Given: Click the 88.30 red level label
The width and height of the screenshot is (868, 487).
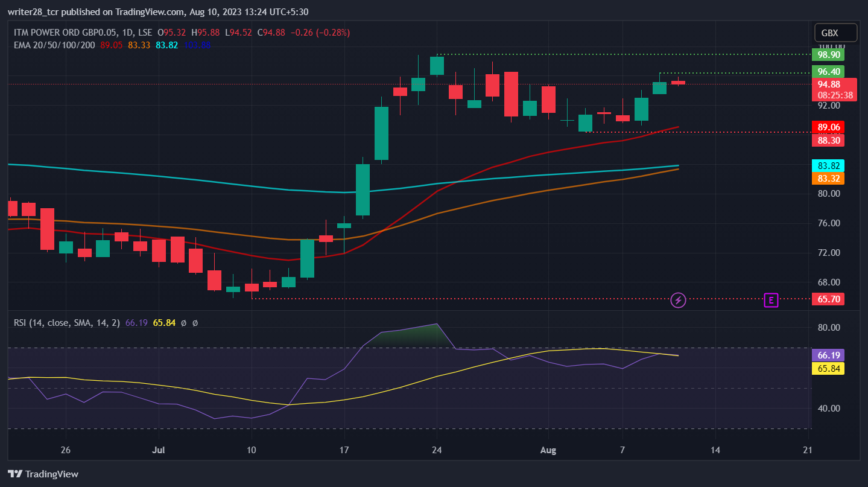Looking at the screenshot, I should click(828, 140).
